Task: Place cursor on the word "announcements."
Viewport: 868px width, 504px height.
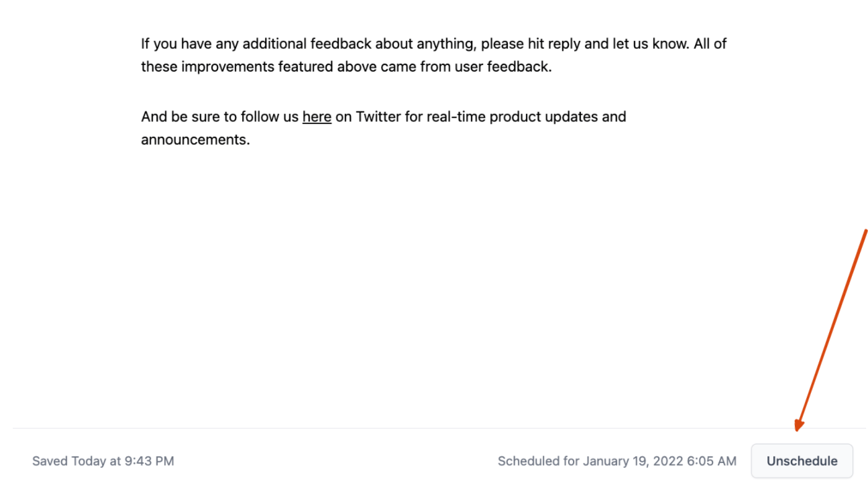Action: [195, 140]
